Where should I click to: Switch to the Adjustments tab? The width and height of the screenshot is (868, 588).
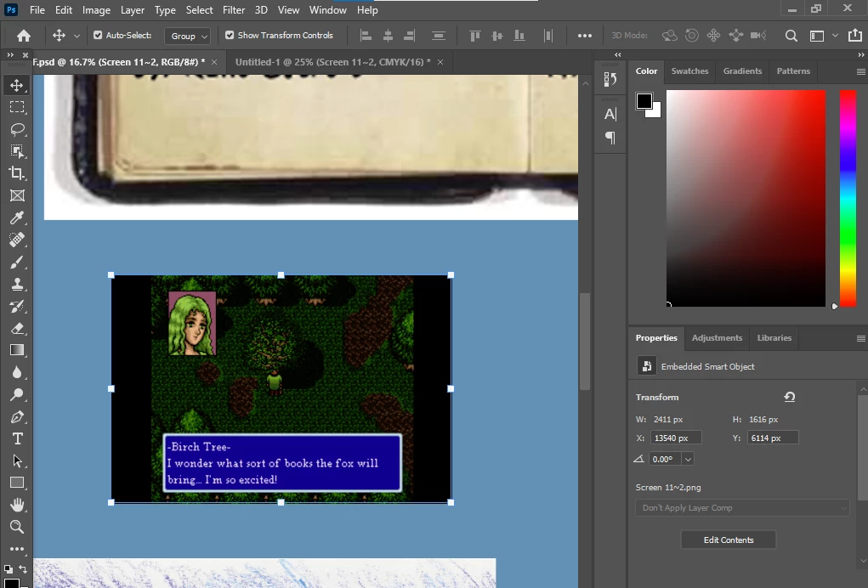[717, 337]
